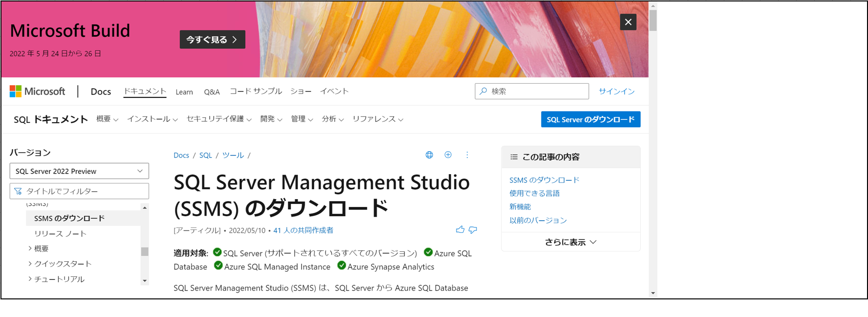This screenshot has height=317, width=868.
Task: Click the SQL breadcrumb link
Action: (206, 155)
